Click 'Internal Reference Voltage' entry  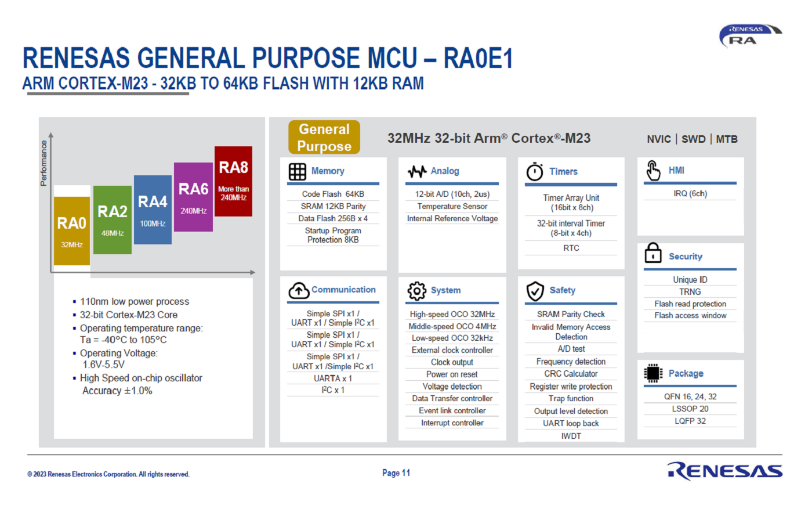click(452, 218)
